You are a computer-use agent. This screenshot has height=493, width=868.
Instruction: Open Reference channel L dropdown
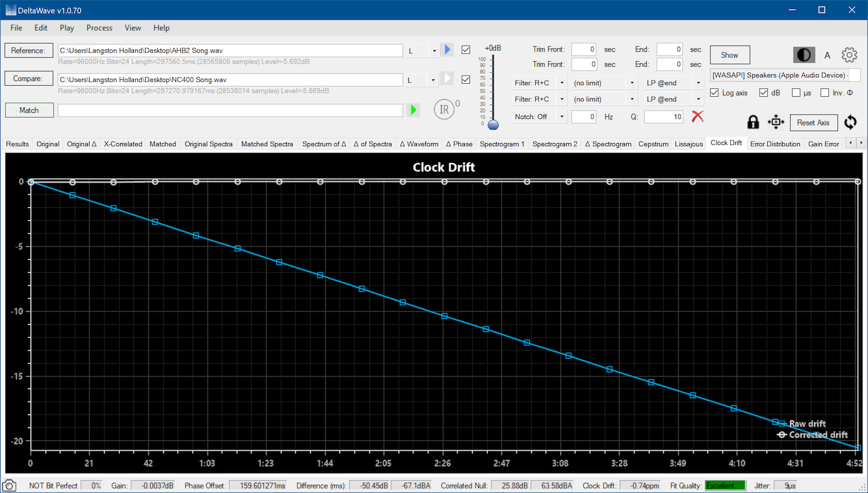click(423, 51)
